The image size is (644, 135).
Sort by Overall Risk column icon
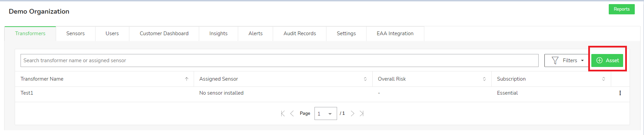click(484, 79)
